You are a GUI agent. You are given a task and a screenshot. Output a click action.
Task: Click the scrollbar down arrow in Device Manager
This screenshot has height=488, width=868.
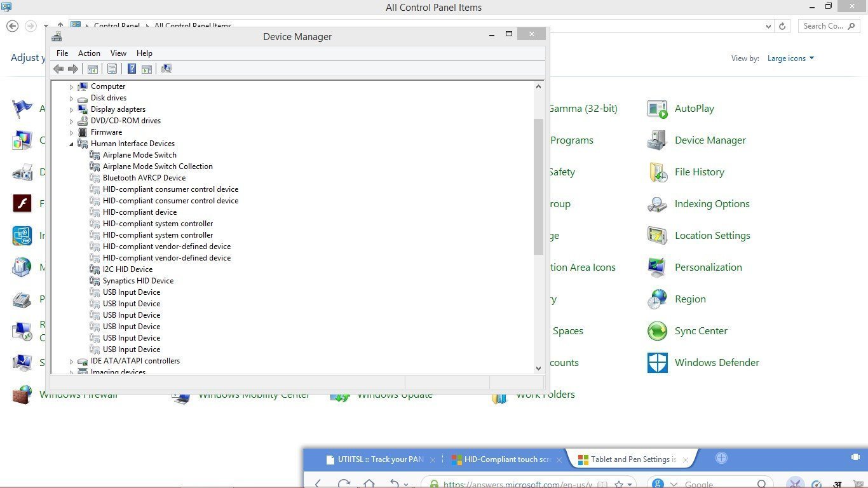click(x=538, y=368)
